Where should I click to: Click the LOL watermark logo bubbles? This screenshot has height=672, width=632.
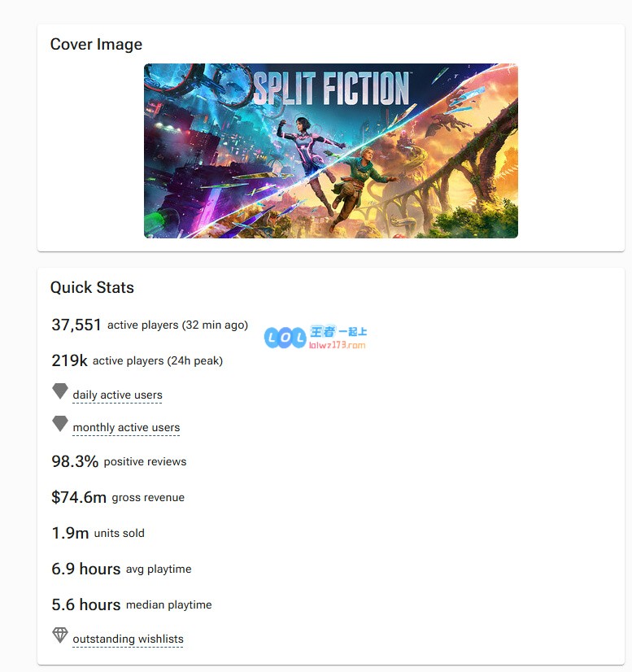pos(285,338)
